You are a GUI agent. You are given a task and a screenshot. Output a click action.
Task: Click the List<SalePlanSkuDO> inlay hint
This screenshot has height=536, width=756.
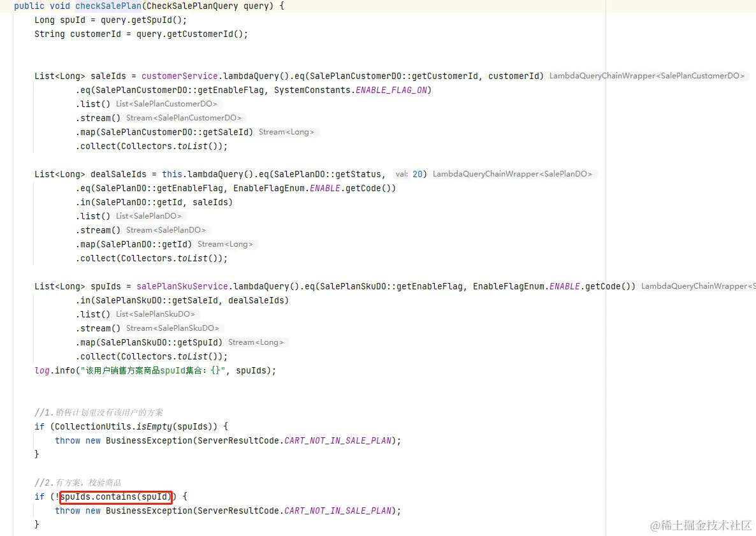tap(156, 314)
